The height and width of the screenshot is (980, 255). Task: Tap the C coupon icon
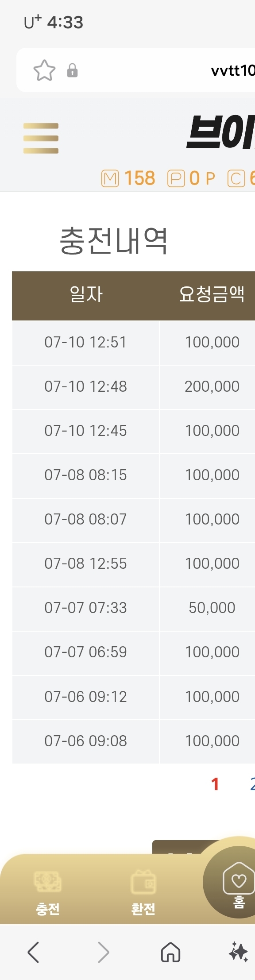click(236, 178)
